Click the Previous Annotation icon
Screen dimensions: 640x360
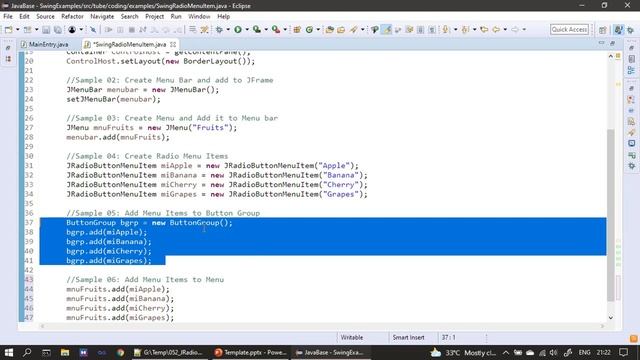(465, 30)
